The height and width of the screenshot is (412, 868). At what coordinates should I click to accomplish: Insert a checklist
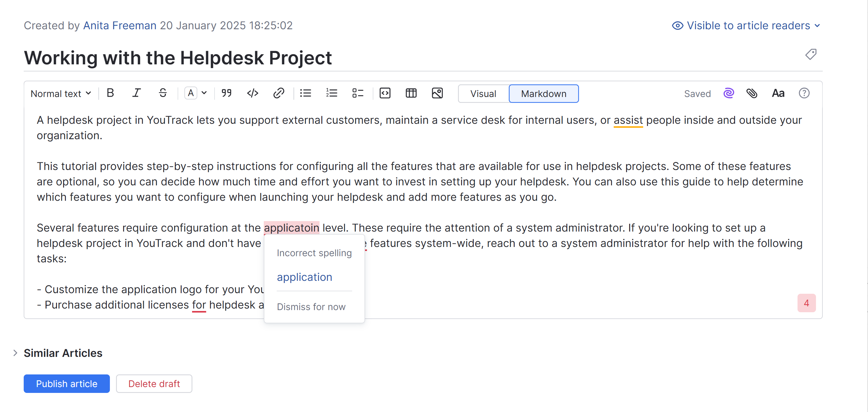(357, 93)
